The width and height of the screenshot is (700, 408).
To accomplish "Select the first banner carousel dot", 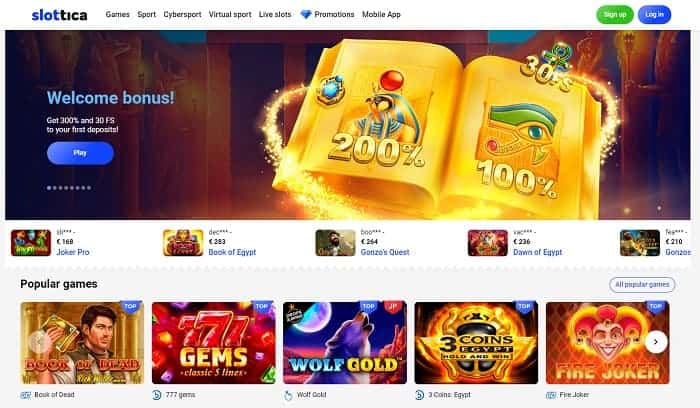I will (49, 188).
